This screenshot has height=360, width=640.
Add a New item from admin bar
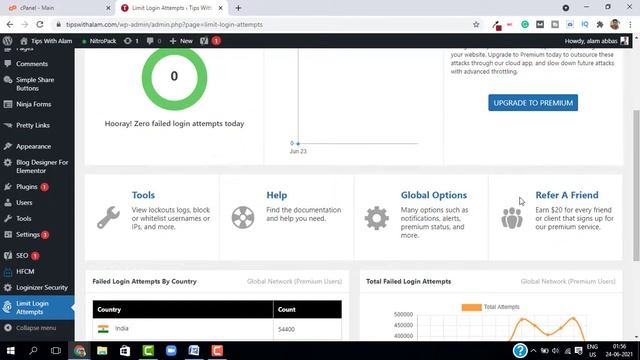pos(181,41)
